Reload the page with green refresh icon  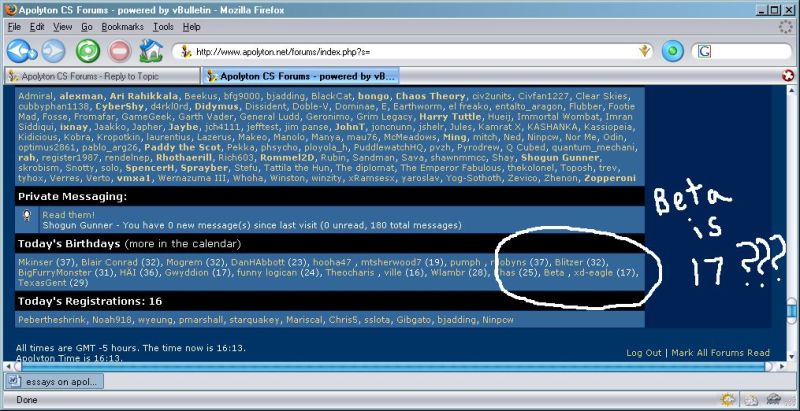(x=88, y=50)
